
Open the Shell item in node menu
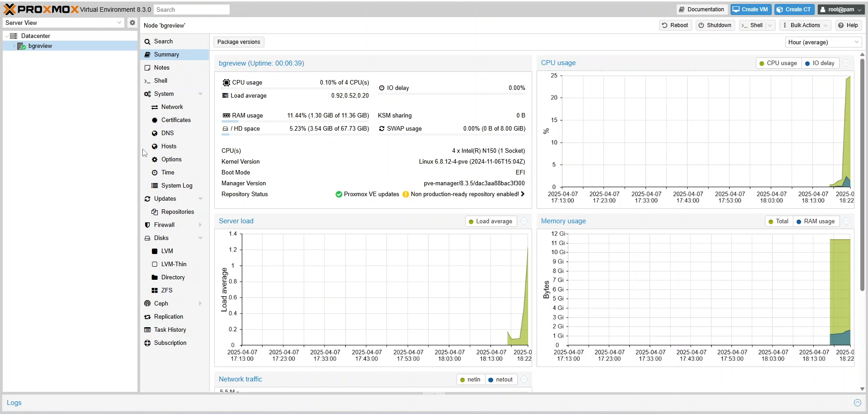tap(175, 81)
